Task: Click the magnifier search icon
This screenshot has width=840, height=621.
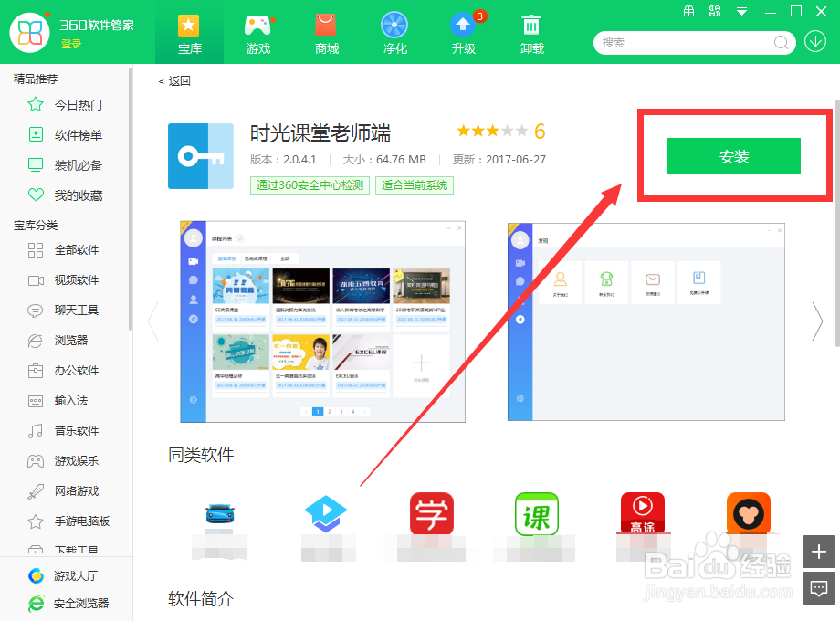Action: pyautogui.click(x=781, y=42)
